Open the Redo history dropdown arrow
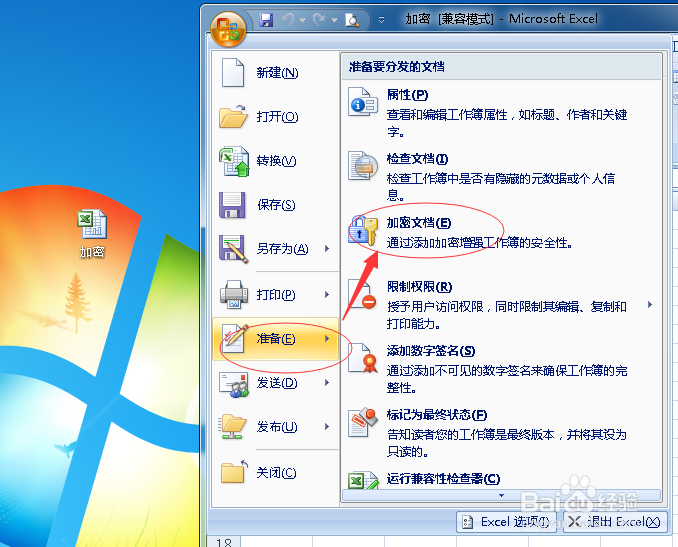 [x=334, y=20]
